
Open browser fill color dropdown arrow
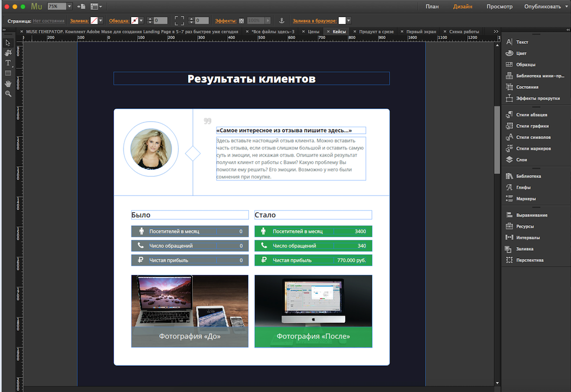pos(349,21)
